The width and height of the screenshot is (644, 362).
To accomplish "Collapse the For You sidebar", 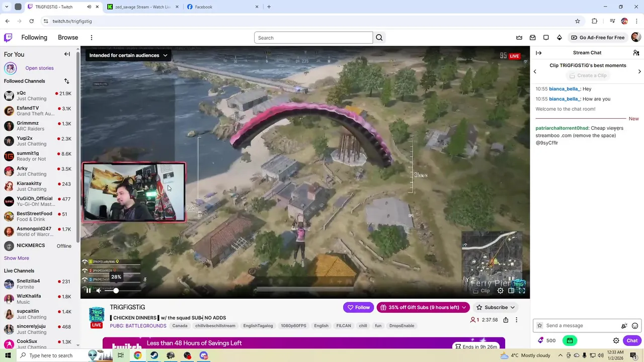I will coord(67,54).
